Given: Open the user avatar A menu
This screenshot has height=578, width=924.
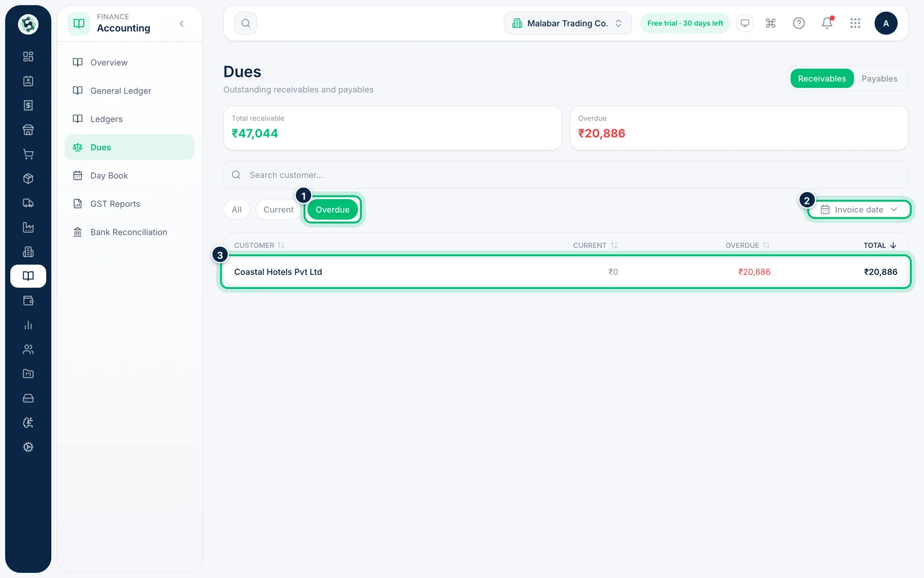Looking at the screenshot, I should tap(886, 23).
